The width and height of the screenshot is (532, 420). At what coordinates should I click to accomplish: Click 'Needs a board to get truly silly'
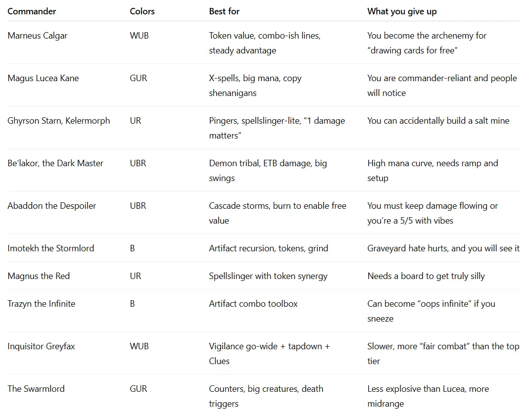click(x=426, y=276)
